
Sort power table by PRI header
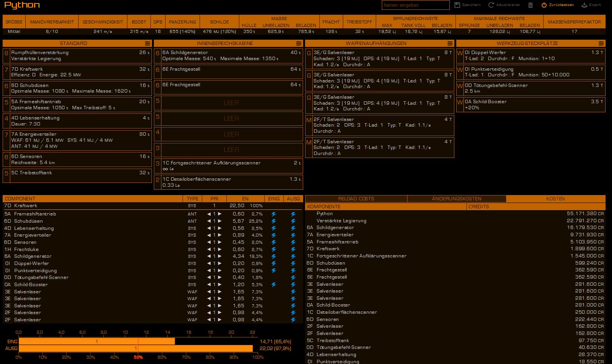point(214,198)
